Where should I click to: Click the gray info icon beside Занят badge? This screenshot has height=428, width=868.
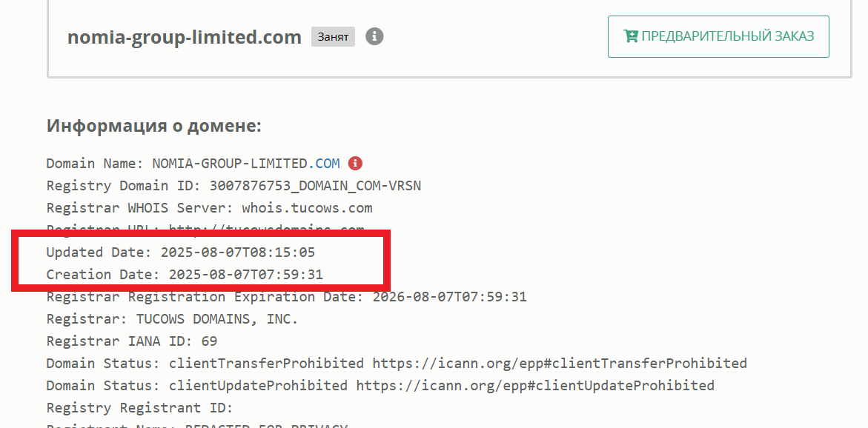374,36
